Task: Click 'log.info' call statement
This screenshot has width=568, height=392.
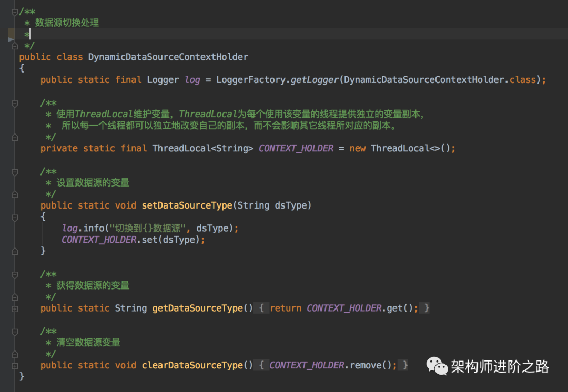Action: tap(83, 229)
